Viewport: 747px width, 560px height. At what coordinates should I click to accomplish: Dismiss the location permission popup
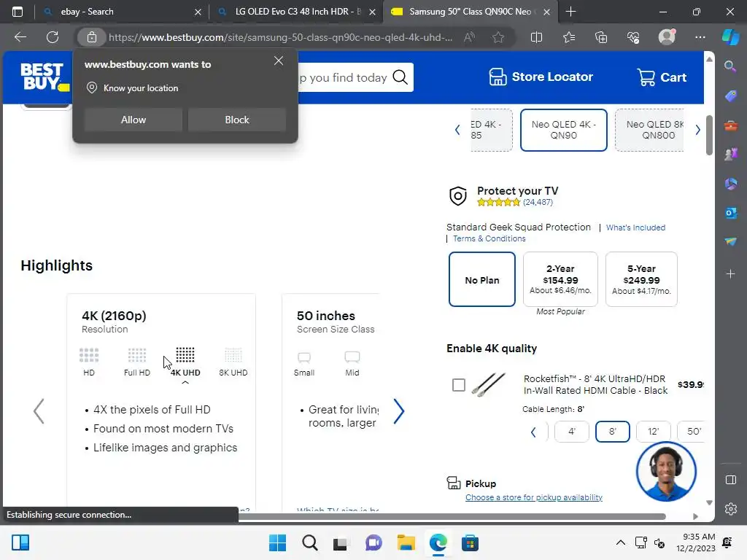[x=279, y=61]
